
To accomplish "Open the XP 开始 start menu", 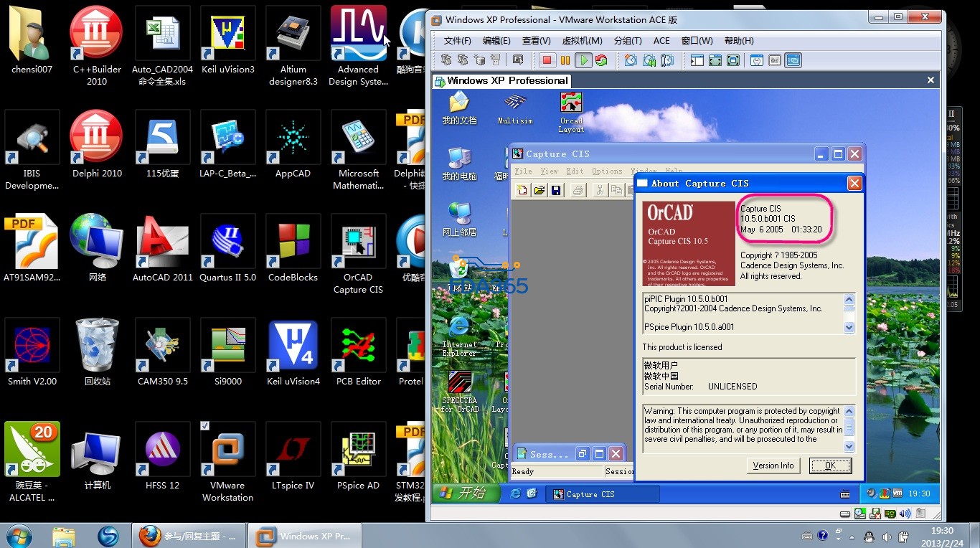I will click(x=464, y=493).
